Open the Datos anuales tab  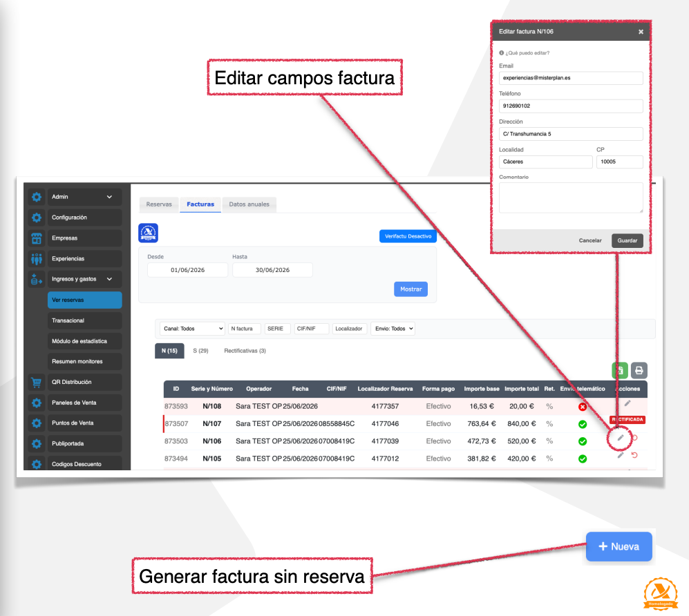[249, 204]
